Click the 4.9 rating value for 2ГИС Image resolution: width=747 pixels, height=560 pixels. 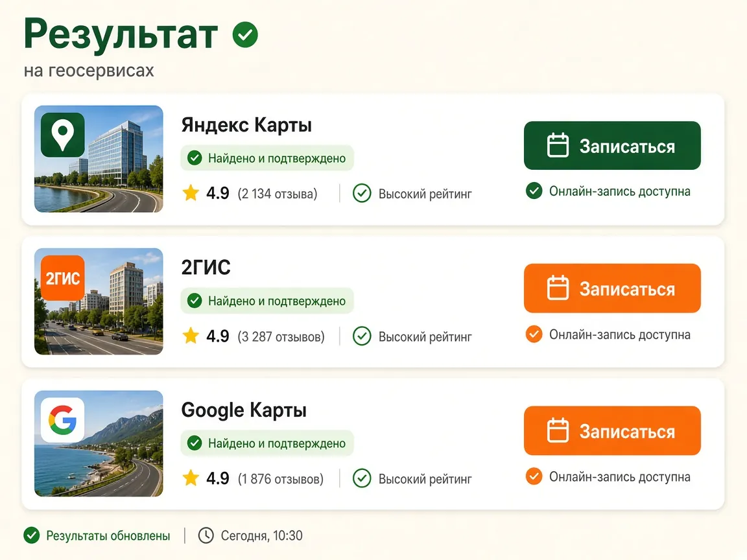click(218, 336)
